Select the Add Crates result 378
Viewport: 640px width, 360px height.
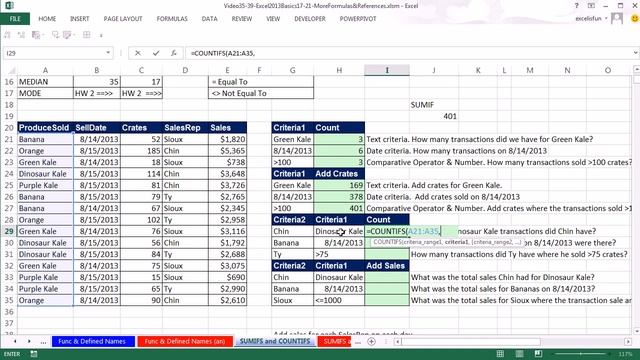[x=339, y=197]
